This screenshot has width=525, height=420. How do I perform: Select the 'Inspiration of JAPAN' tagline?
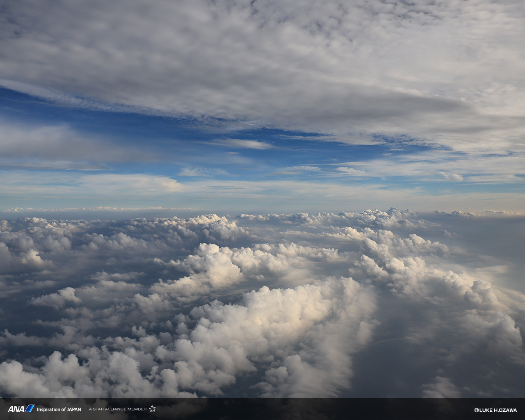[59, 409]
